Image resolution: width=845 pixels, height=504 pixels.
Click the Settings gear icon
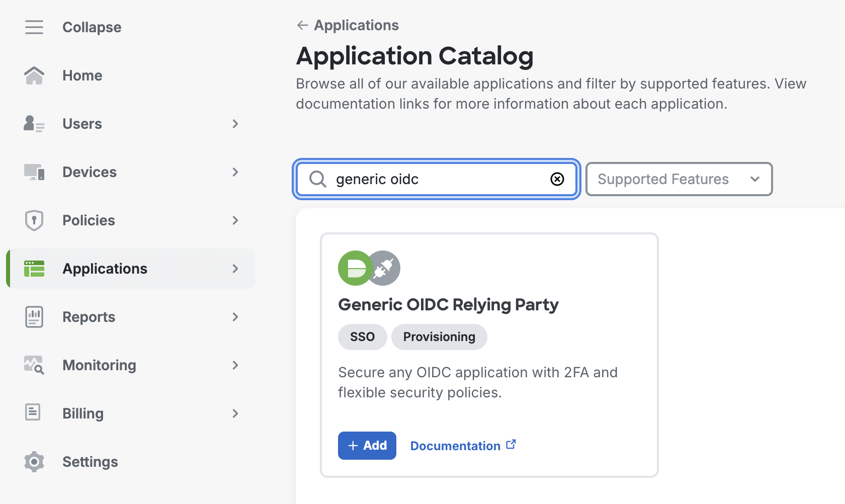tap(34, 462)
